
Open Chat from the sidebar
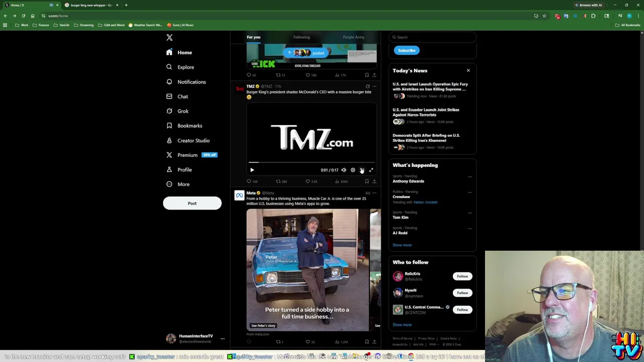tap(177, 97)
